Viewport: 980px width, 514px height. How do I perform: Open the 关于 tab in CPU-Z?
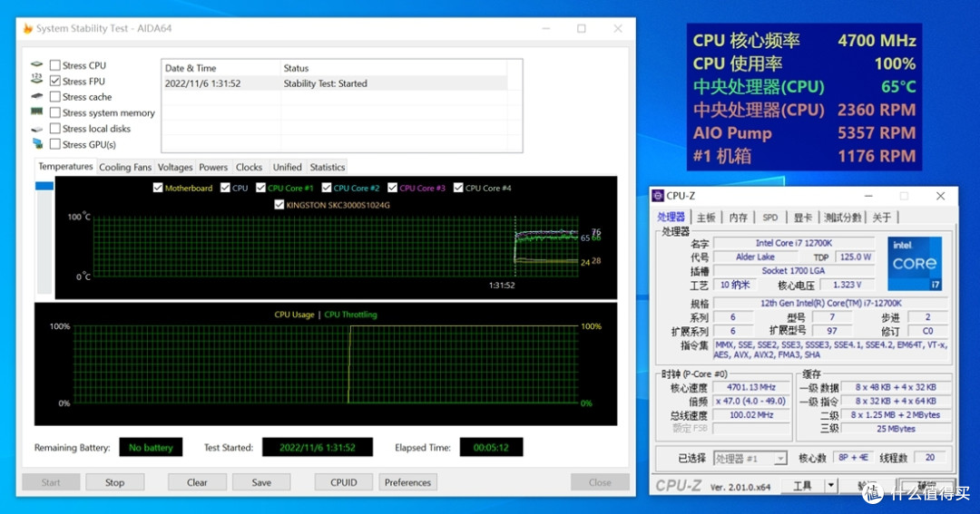coord(882,218)
